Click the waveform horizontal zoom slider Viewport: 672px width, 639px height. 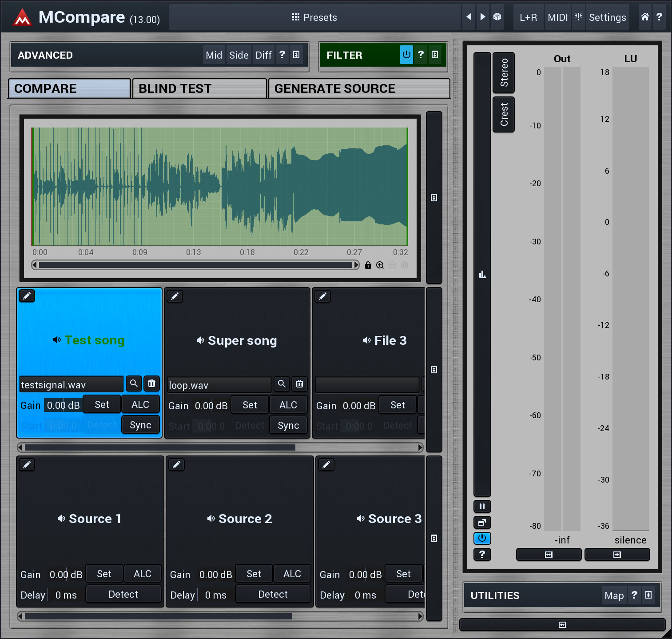[x=195, y=265]
